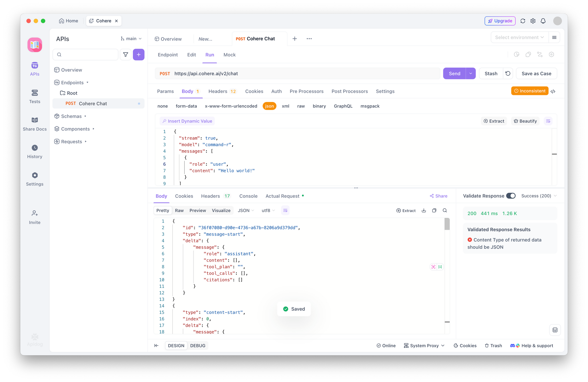588x382 pixels.
Task: Add a new tab with the plus icon
Action: tap(295, 38)
